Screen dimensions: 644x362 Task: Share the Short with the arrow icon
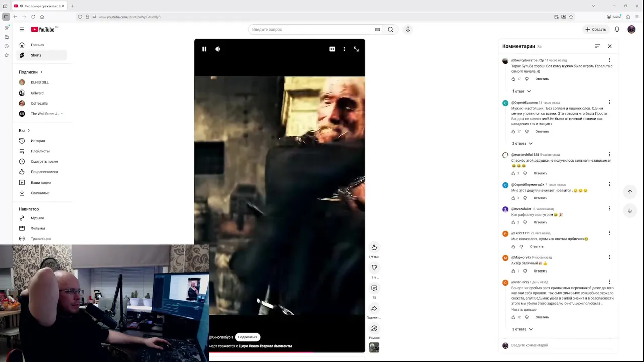tap(374, 308)
